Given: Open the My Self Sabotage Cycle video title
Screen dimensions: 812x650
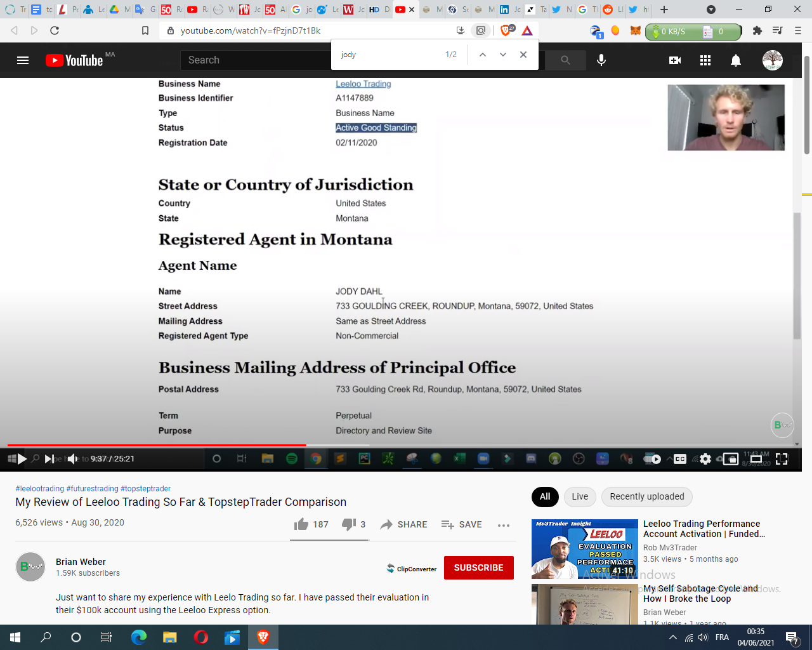Looking at the screenshot, I should pyautogui.click(x=700, y=594).
